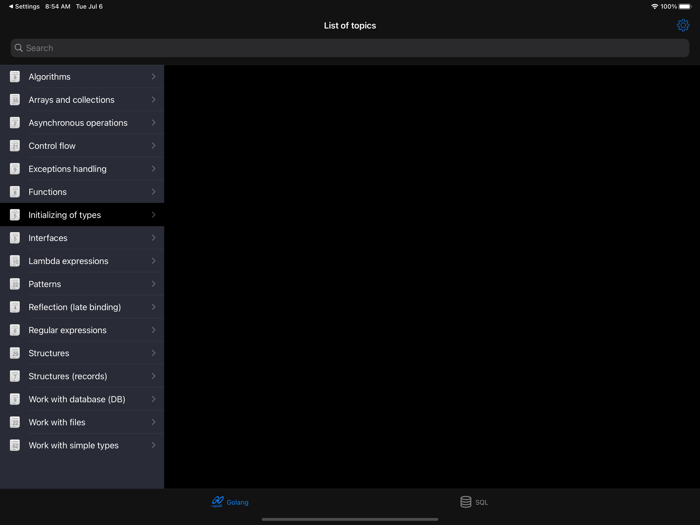Open the Functions topic
The width and height of the screenshot is (700, 525).
[82, 192]
